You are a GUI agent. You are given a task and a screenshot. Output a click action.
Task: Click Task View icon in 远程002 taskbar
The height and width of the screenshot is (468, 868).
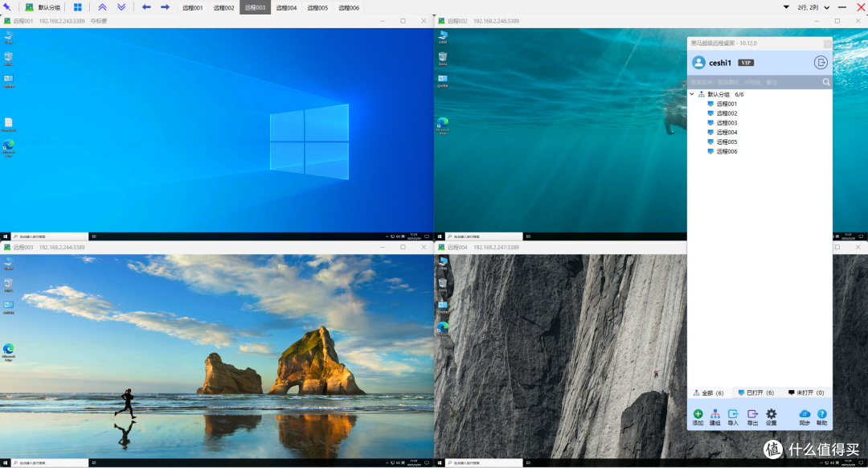click(528, 236)
